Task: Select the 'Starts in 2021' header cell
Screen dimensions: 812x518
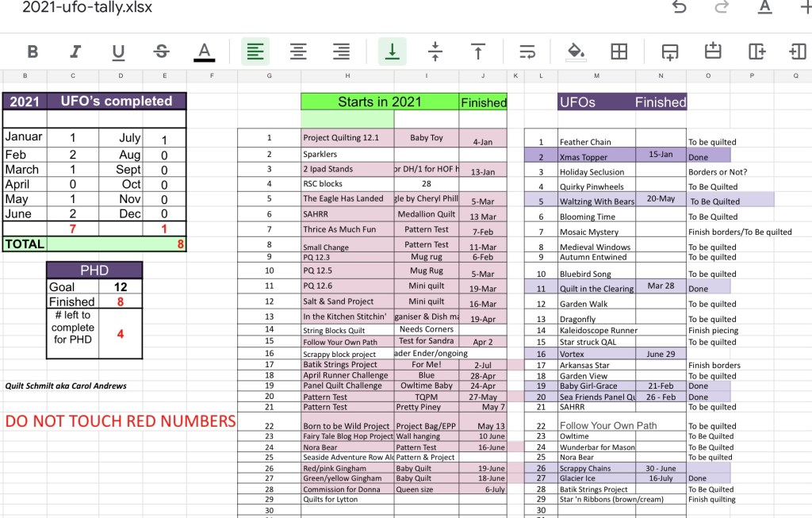Action: [x=380, y=102]
